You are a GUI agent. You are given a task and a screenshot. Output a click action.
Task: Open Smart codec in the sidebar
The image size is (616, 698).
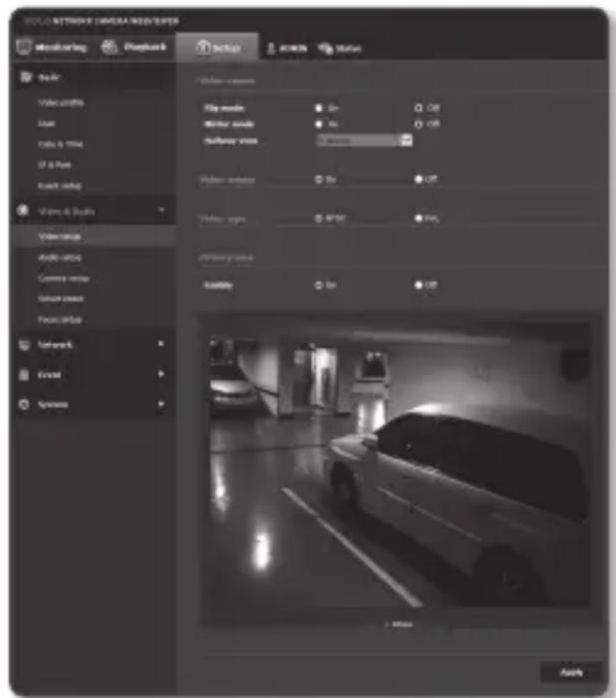click(61, 299)
